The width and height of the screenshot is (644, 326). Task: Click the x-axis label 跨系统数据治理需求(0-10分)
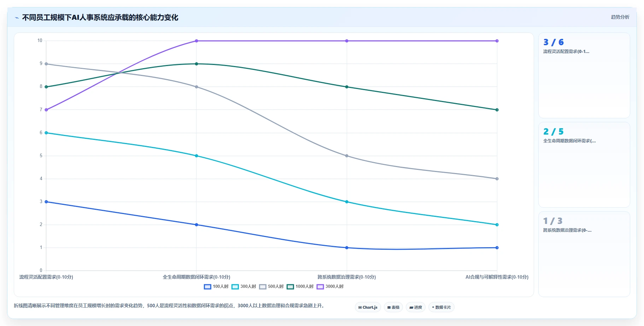347,277
